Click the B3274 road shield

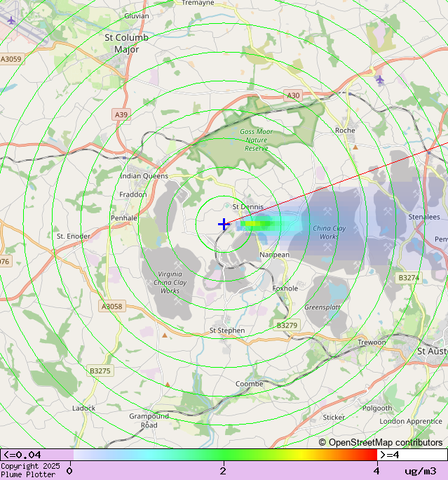pos(409,278)
